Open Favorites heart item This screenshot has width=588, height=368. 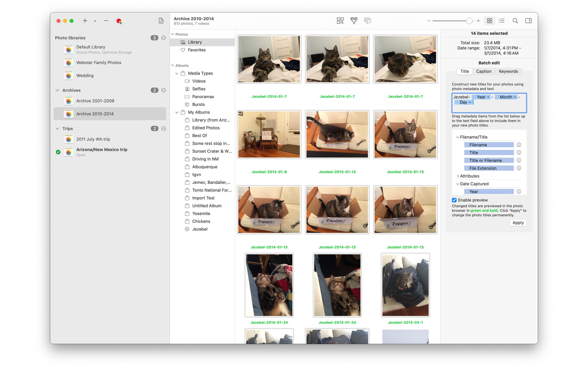tap(202, 50)
